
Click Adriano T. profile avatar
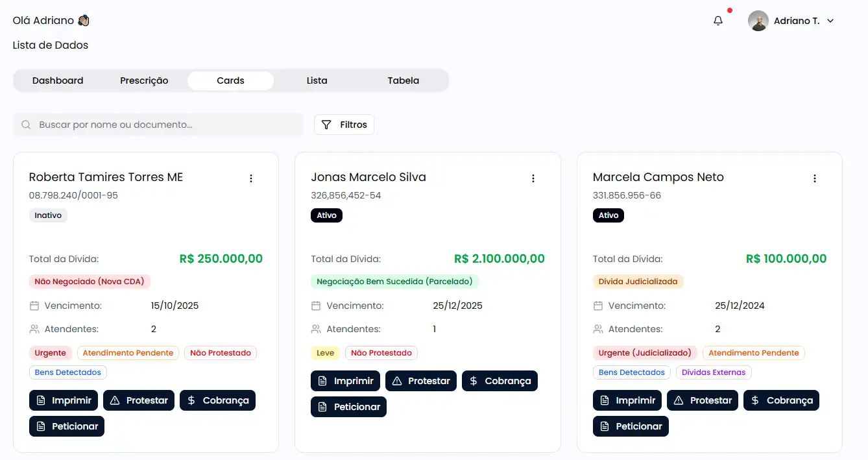click(758, 21)
